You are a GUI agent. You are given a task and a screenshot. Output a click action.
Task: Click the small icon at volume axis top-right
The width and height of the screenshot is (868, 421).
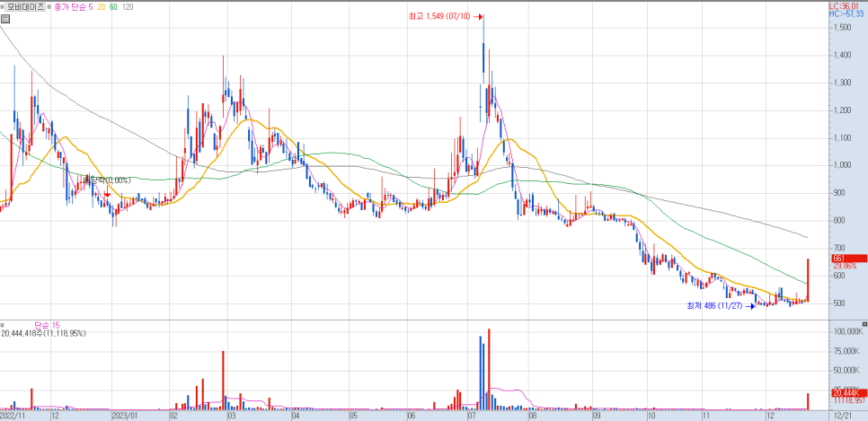point(864,323)
